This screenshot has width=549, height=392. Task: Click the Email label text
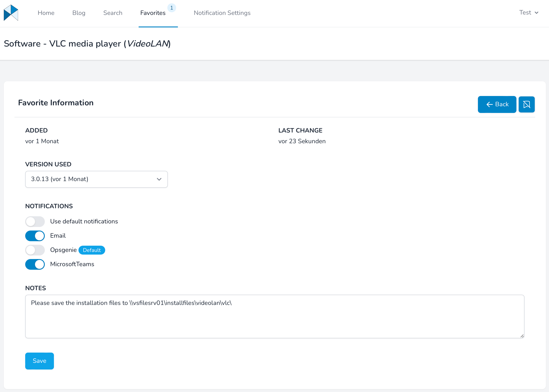click(x=58, y=236)
